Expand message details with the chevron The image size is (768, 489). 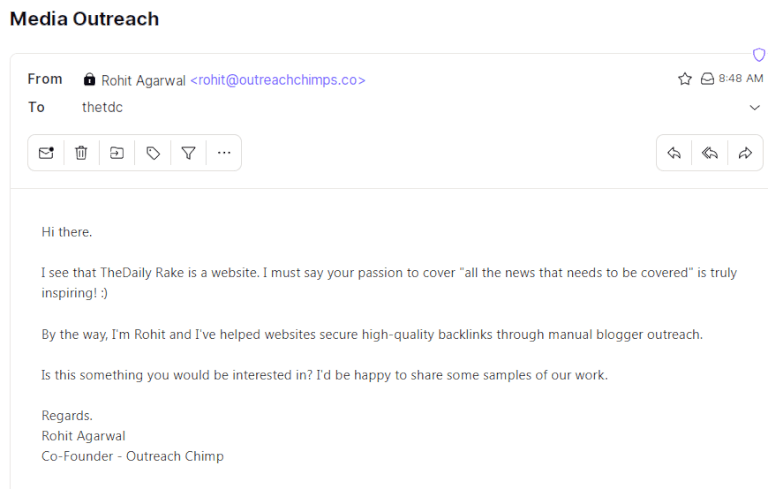(x=755, y=107)
